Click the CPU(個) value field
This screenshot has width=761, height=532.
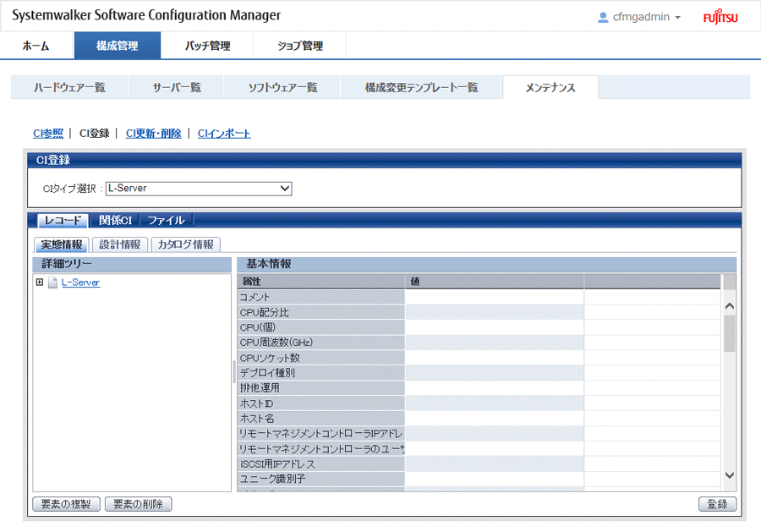[494, 327]
